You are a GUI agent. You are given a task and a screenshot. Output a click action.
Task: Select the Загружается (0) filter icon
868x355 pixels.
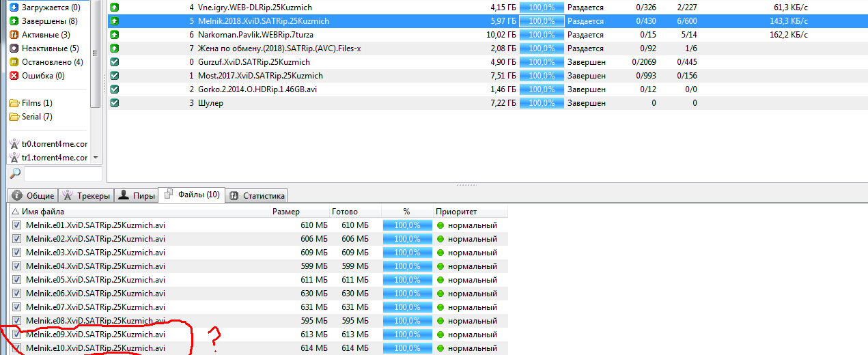(14, 8)
